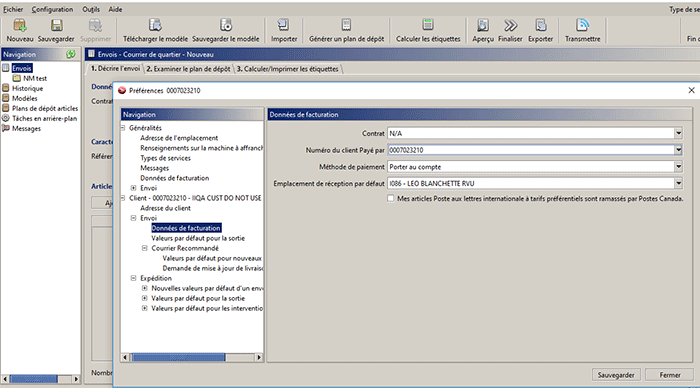700x388 pixels.
Task: Open the Aperçu preview icon
Action: [483, 25]
